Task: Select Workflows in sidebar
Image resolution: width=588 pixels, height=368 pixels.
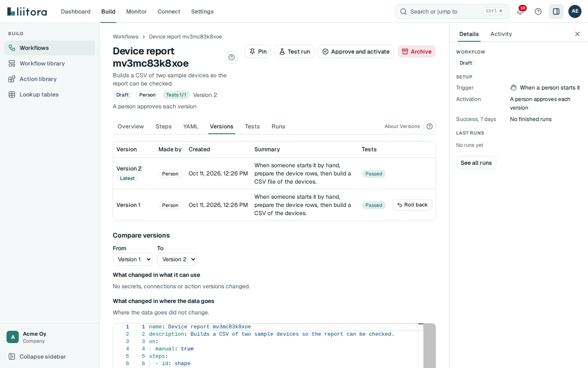Action: 49,48
